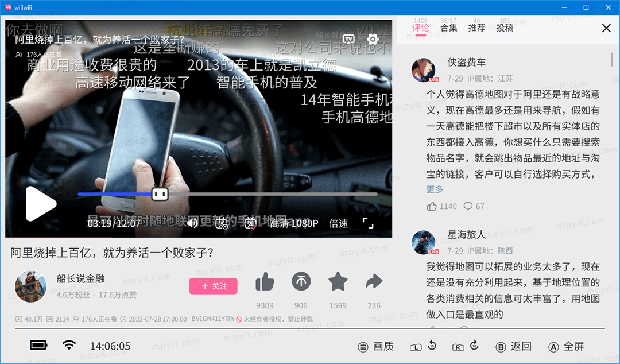Screen dimensions: 620x364
Task: Click video title below the player
Action: pos(112,253)
